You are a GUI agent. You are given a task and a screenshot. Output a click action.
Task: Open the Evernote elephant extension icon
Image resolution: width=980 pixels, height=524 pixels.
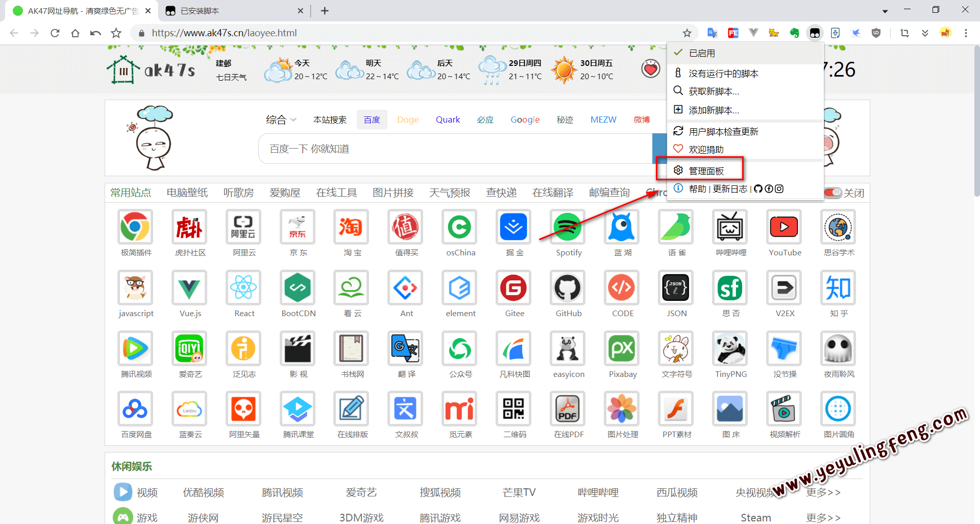pos(794,33)
